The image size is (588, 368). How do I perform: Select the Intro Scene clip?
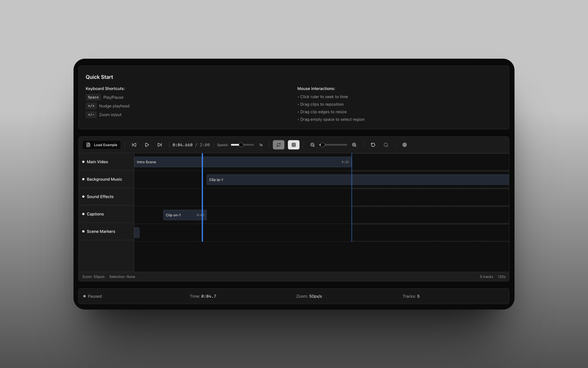coord(243,162)
